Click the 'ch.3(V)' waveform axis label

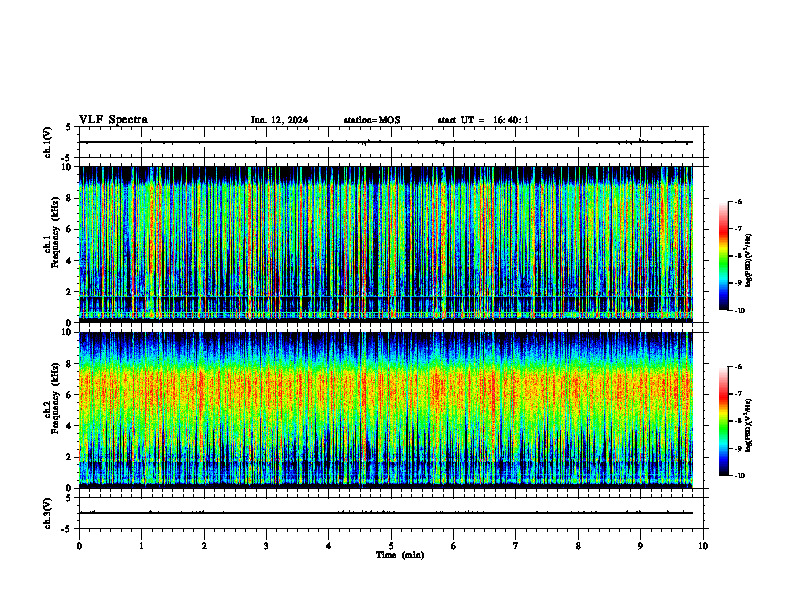[x=48, y=513]
